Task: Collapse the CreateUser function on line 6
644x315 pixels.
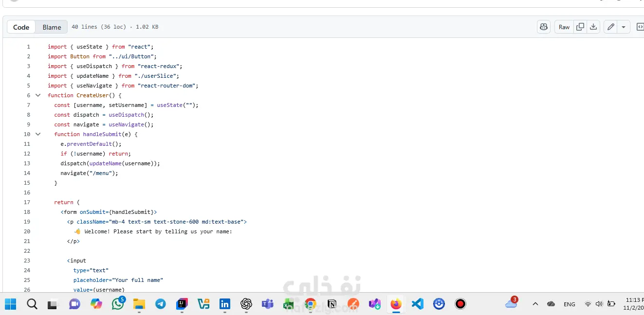Action: (x=38, y=95)
